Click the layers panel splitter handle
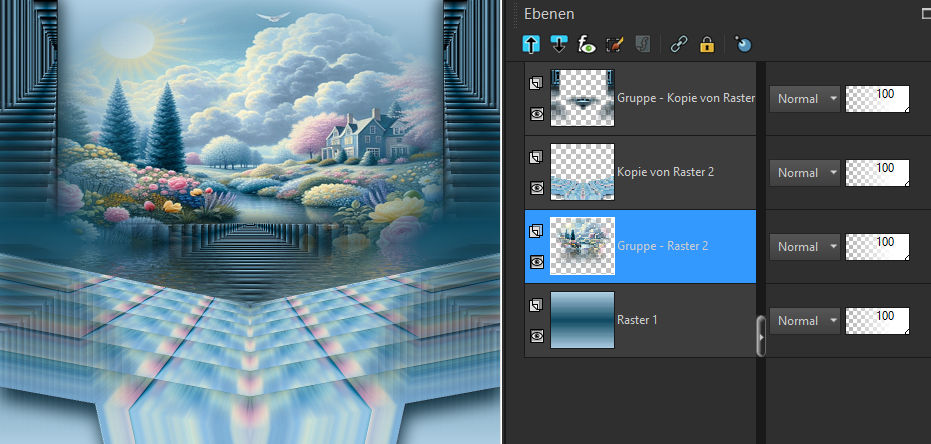The height and width of the screenshot is (444, 931). coord(761,336)
